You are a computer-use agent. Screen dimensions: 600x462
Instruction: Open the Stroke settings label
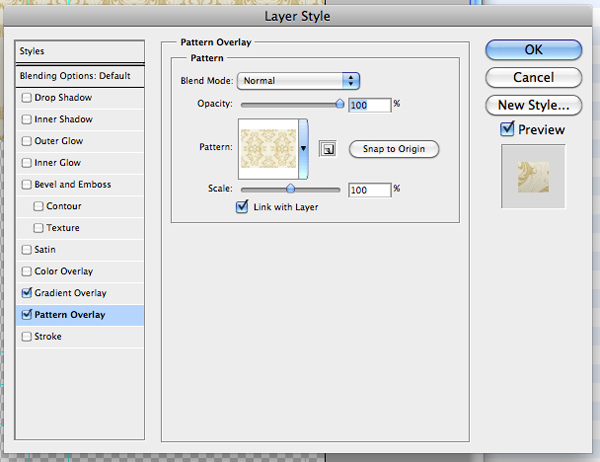coord(48,336)
